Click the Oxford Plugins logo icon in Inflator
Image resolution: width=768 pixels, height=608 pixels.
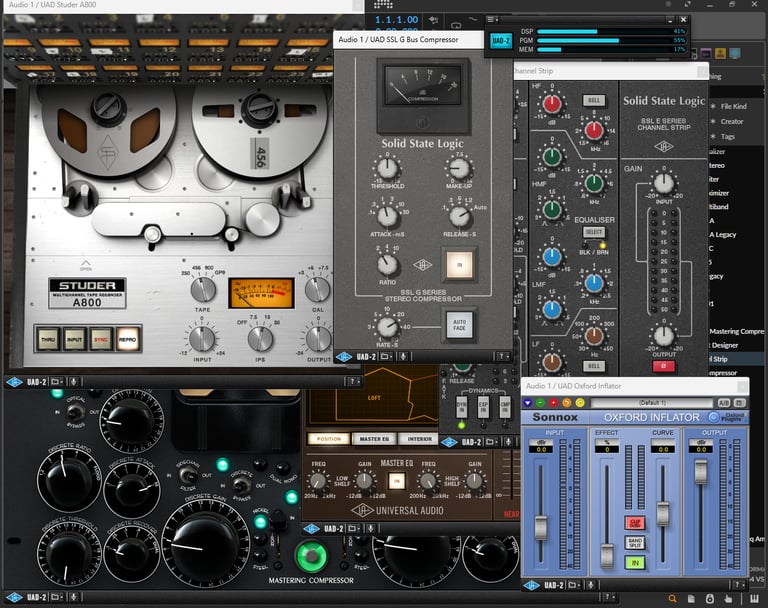714,417
